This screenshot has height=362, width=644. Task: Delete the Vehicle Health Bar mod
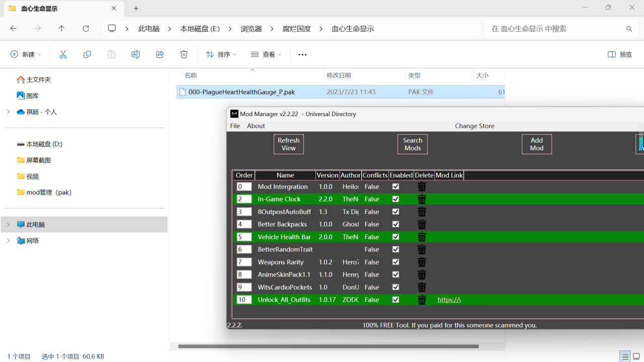[422, 237]
